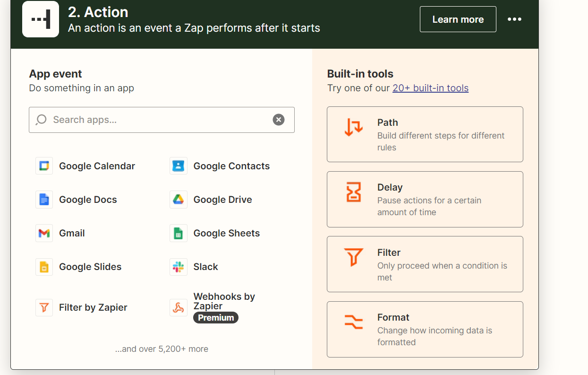This screenshot has width=588, height=375.
Task: Click the orange Path arrows icon
Action: click(353, 128)
